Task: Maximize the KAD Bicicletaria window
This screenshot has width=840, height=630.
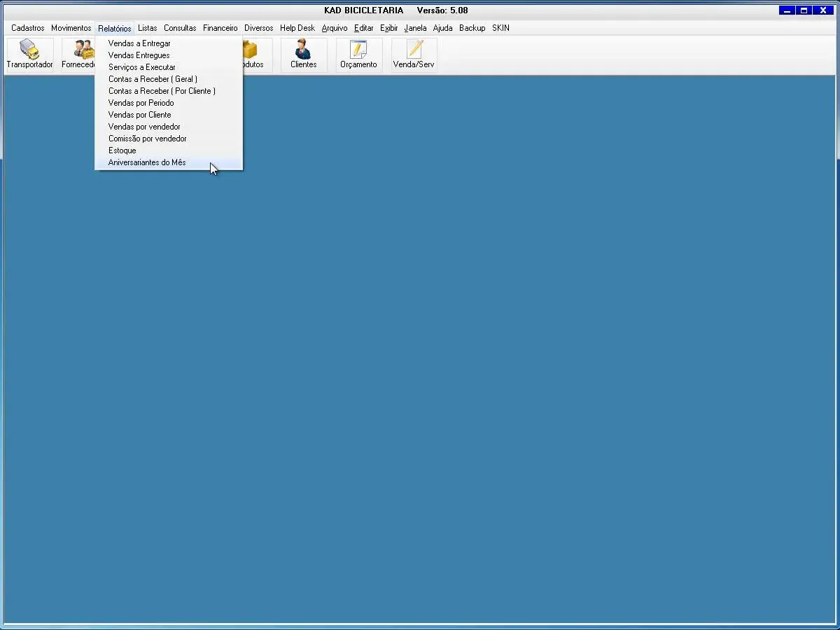Action: [x=804, y=10]
